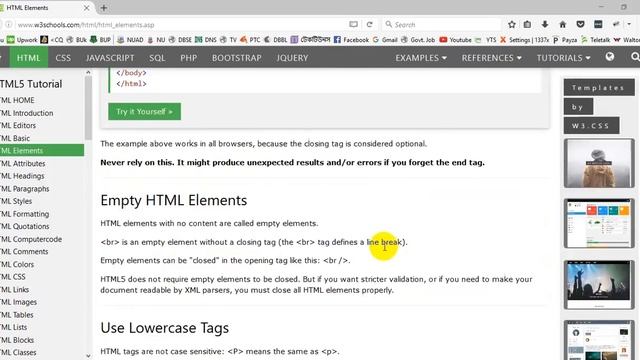The image size is (640, 360).
Task: Expand the EXAMPLES dropdown menu
Action: (421, 58)
